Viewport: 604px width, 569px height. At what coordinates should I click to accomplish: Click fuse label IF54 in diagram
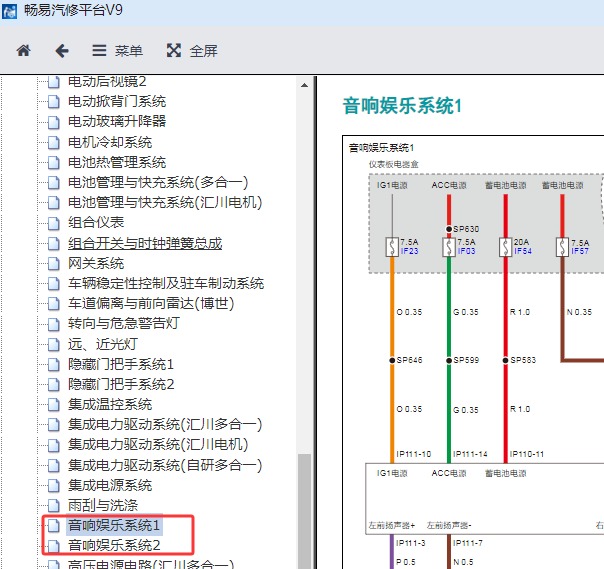click(x=523, y=251)
